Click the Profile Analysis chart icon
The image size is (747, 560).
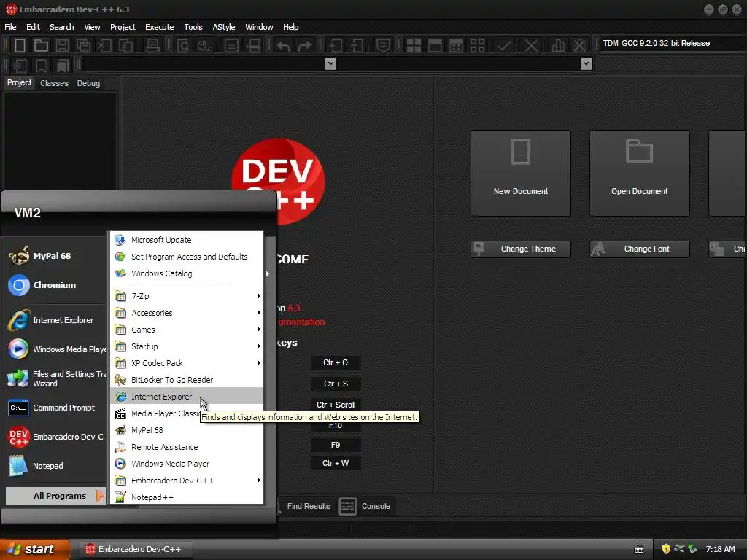[x=558, y=46]
